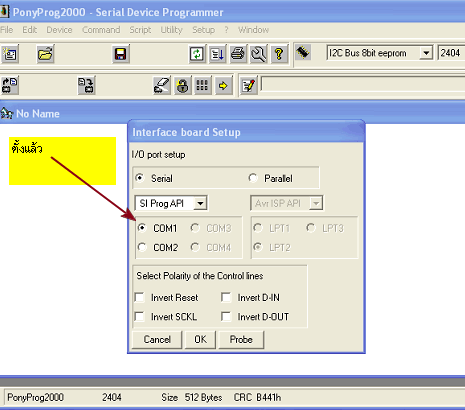Select the Parallel radio button
This screenshot has width=465, height=410.
tap(253, 178)
